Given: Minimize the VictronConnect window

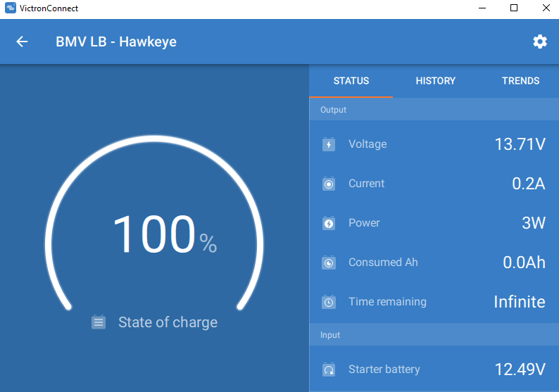Looking at the screenshot, I should point(482,8).
